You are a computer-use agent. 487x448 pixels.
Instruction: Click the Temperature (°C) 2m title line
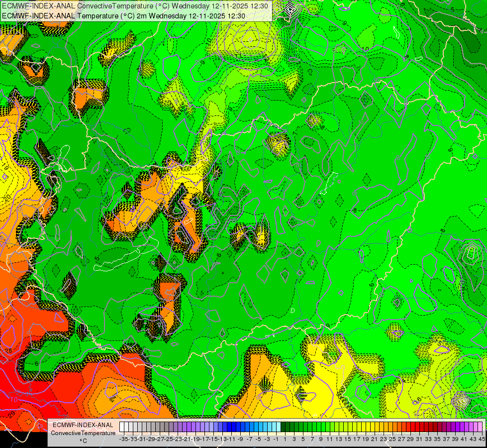(x=123, y=16)
